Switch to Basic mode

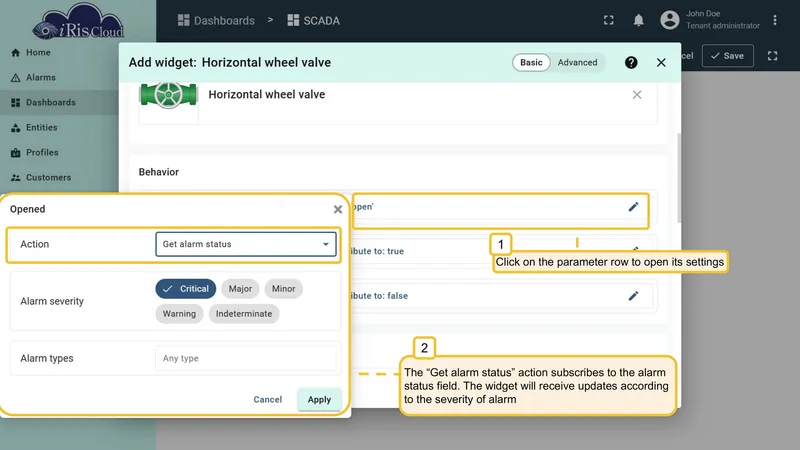531,62
